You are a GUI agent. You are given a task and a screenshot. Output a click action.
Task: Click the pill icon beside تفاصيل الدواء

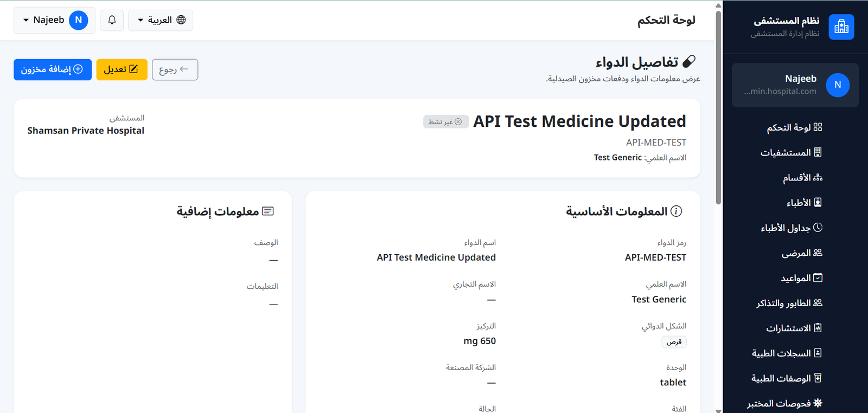pyautogui.click(x=689, y=62)
